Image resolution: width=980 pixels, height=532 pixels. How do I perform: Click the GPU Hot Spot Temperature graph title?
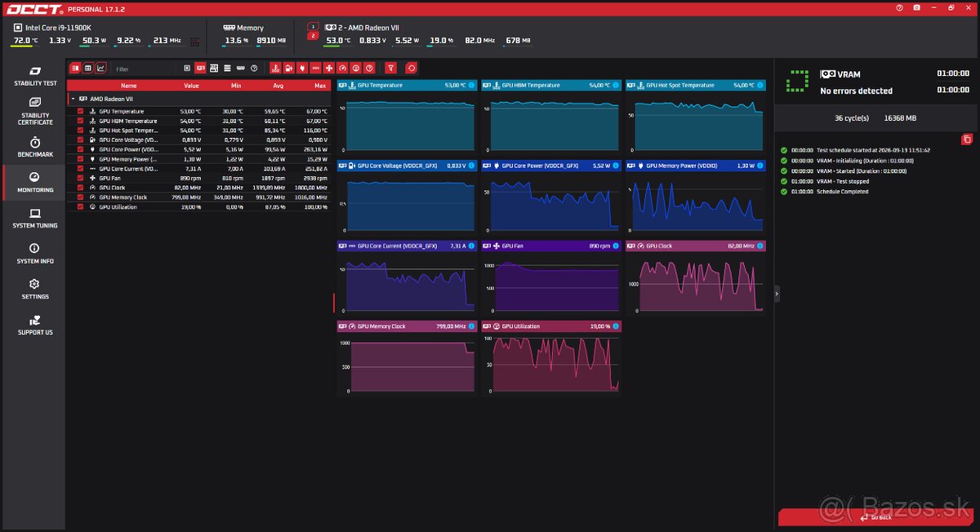tap(680, 85)
